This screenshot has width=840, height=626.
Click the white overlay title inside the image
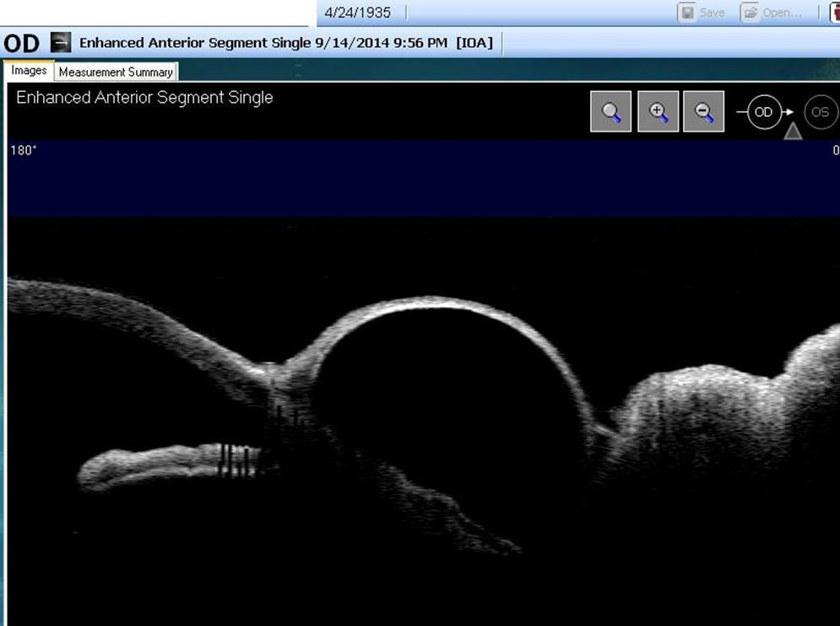[x=144, y=98]
